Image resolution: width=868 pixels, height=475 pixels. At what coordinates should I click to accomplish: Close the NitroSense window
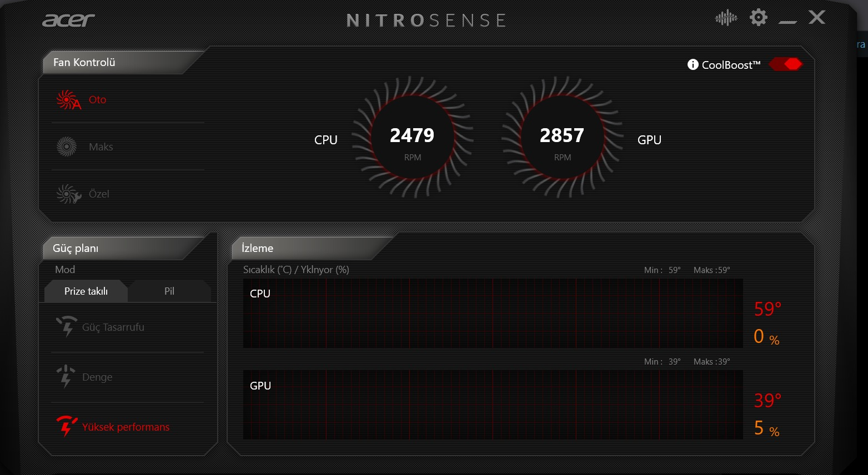tap(817, 18)
